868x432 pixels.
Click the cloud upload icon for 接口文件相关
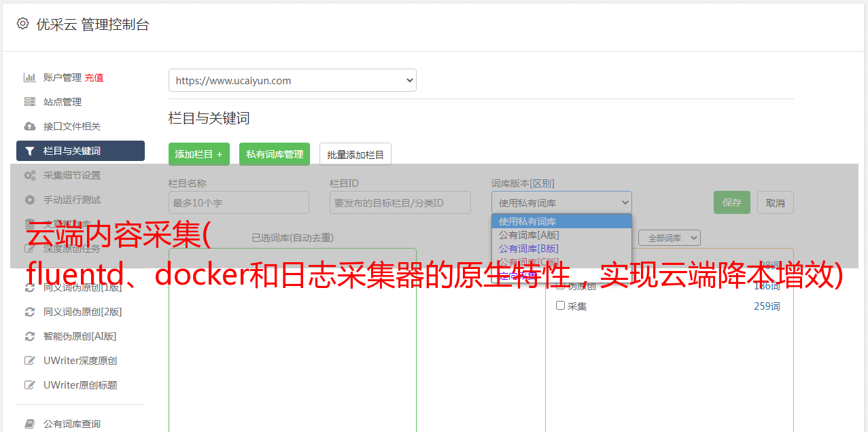point(30,126)
